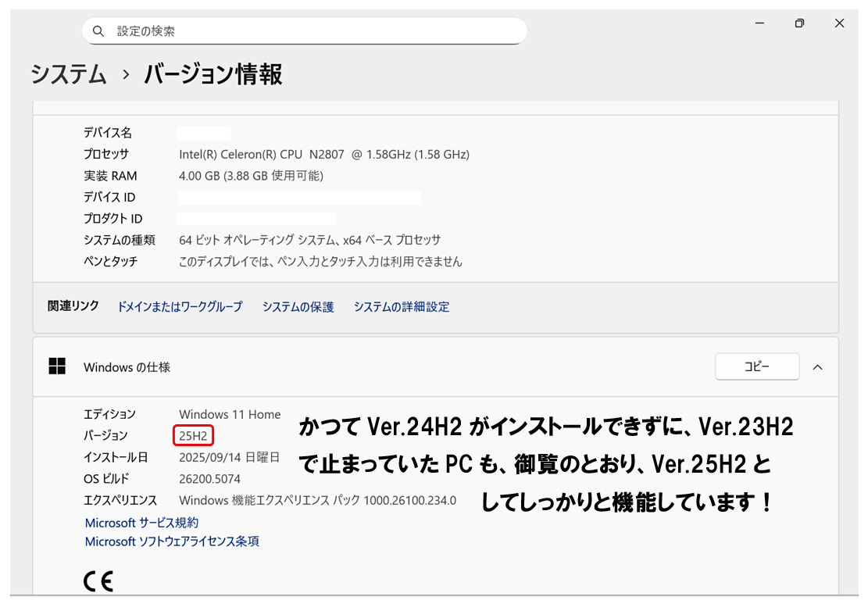Click the システム breadcrumb item
Image resolution: width=868 pixels, height=611 pixels.
pos(69,74)
